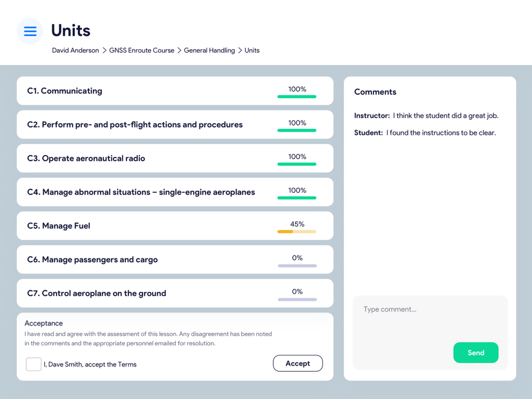Open GNSS Enroute Course breadcrumb
The height and width of the screenshot is (399, 532).
pos(142,50)
